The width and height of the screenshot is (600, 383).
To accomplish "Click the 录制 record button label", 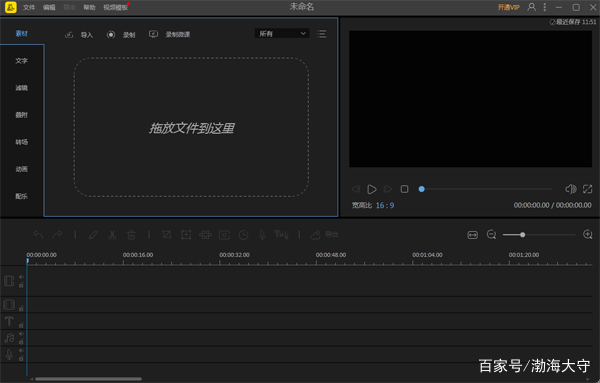I will click(129, 35).
